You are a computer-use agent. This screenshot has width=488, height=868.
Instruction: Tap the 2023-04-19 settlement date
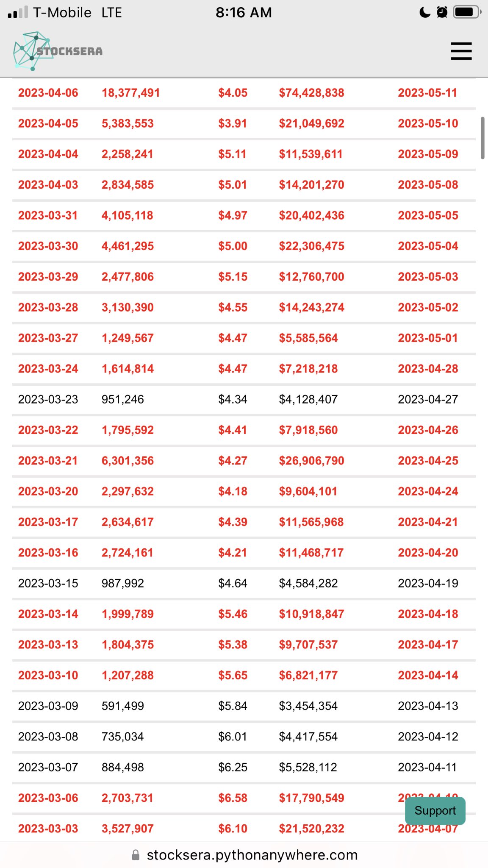428,583
